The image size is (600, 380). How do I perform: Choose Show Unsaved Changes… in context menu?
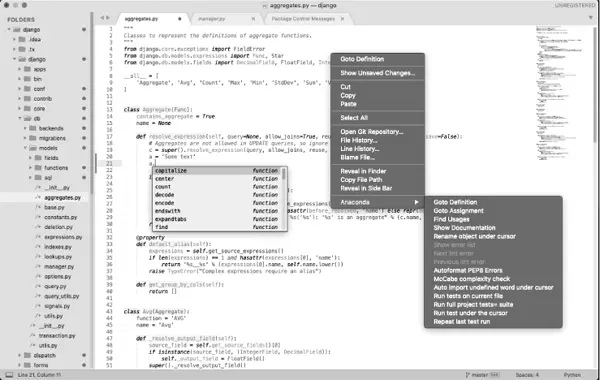point(377,73)
